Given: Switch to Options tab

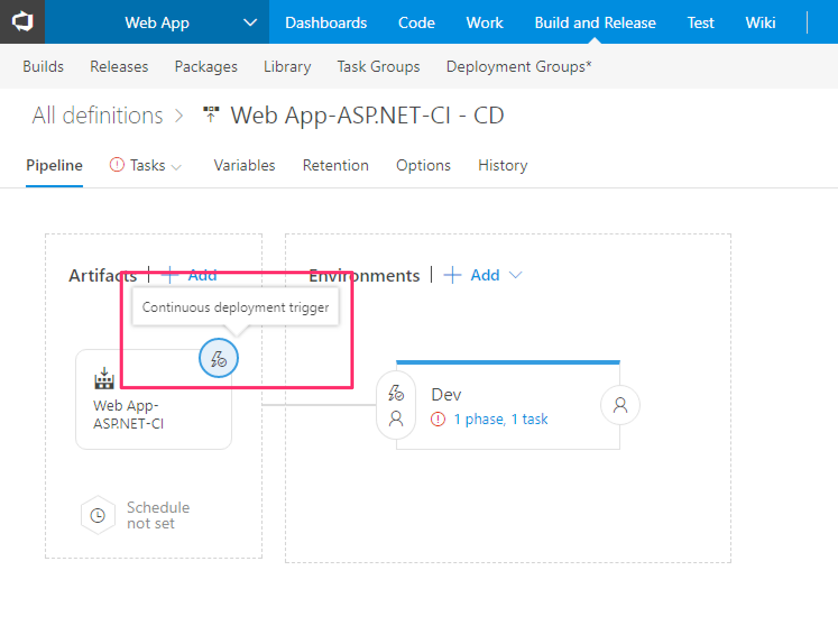Looking at the screenshot, I should tap(423, 165).
